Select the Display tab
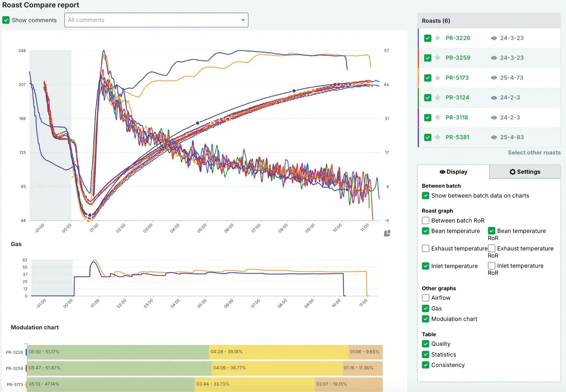 [454, 172]
